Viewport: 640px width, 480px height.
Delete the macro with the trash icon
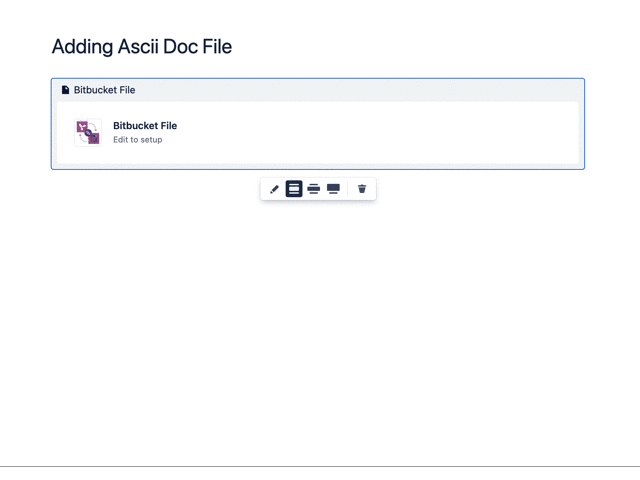click(362, 189)
